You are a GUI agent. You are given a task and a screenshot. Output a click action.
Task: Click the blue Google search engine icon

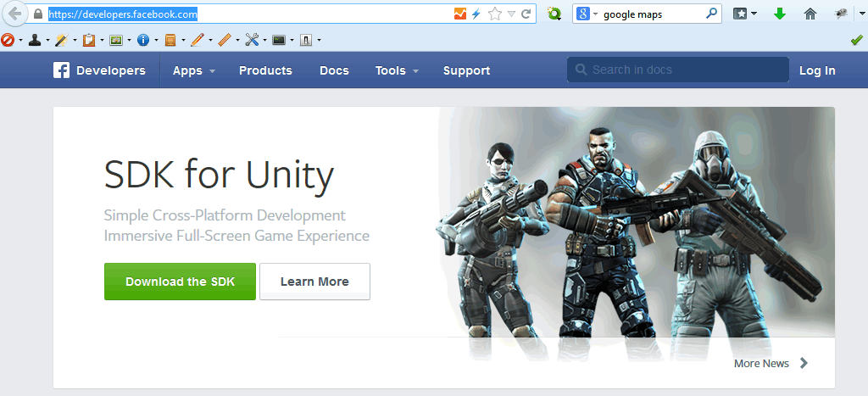tap(582, 14)
